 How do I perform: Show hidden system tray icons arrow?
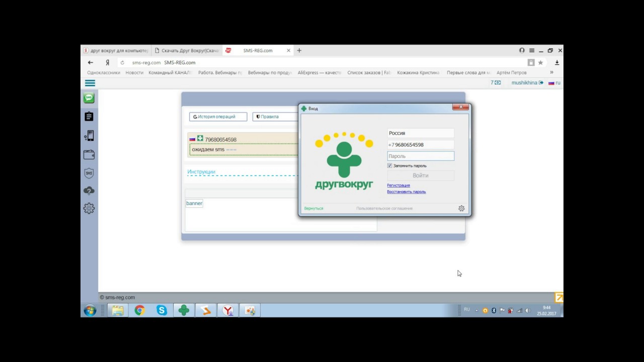[x=476, y=311]
